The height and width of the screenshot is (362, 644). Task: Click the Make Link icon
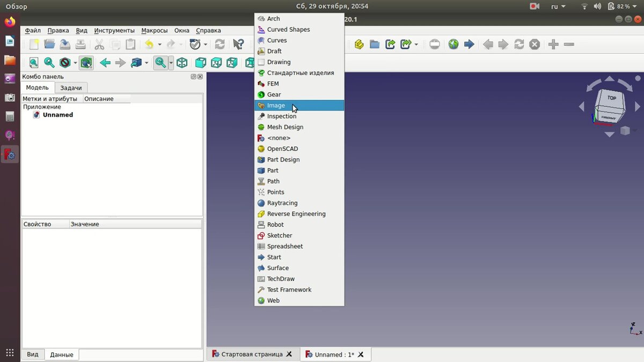[x=390, y=45]
